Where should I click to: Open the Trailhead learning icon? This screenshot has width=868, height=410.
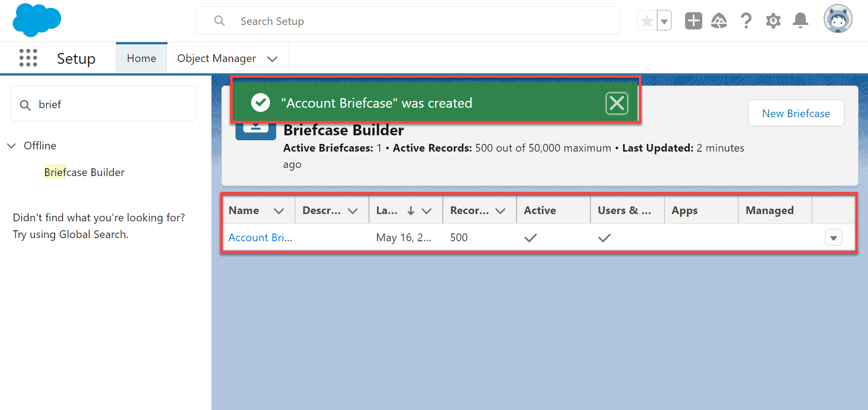click(x=719, y=20)
